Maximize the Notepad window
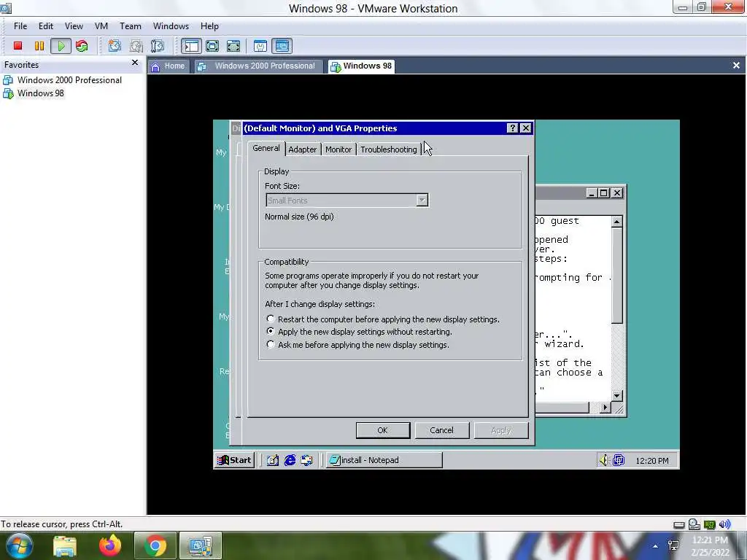This screenshot has height=560, width=747. 603,192
